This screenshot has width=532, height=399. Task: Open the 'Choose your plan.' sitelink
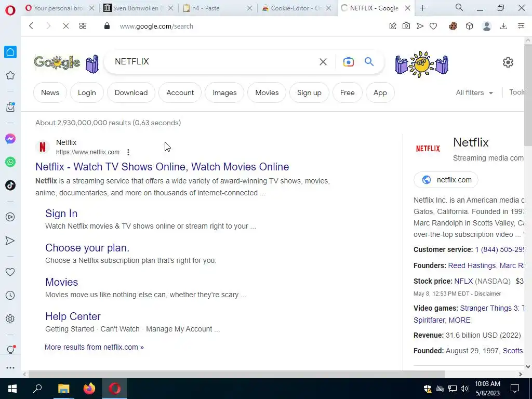87,248
